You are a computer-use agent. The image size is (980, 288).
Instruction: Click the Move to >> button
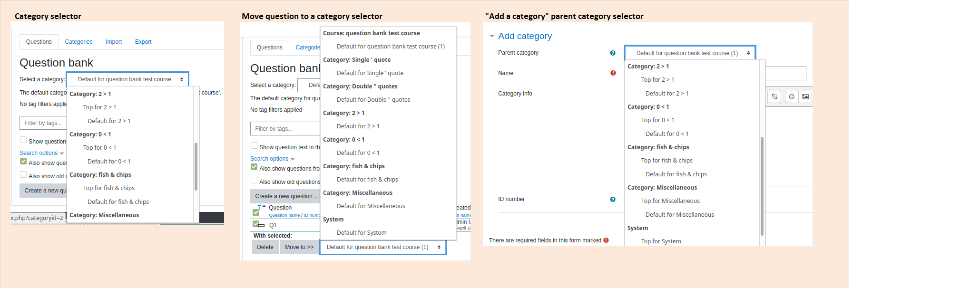pyautogui.click(x=299, y=247)
